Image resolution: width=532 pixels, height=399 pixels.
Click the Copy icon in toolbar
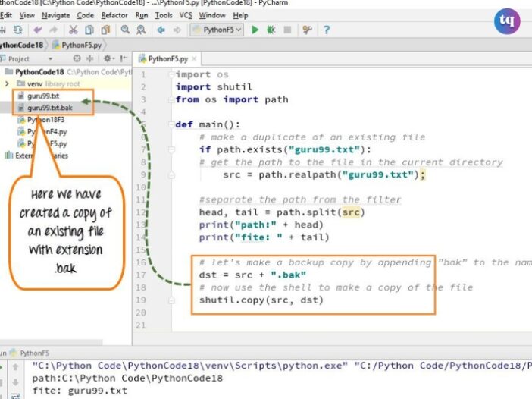coord(89,30)
